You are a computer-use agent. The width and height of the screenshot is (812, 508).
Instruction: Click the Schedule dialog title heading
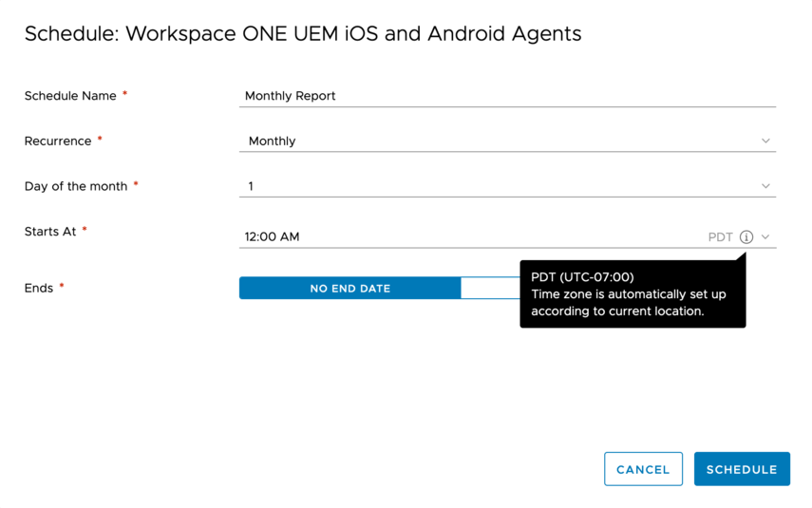click(303, 34)
